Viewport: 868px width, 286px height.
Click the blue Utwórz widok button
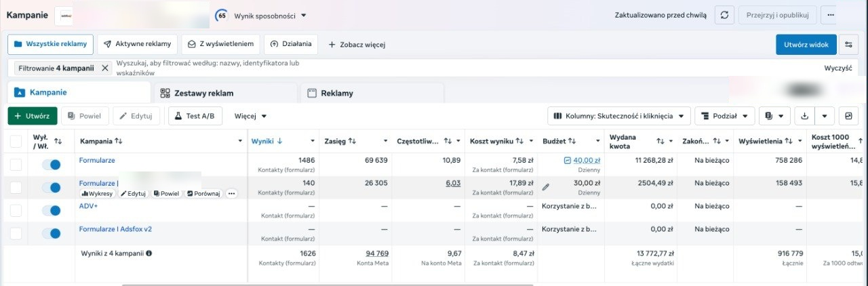click(x=806, y=45)
